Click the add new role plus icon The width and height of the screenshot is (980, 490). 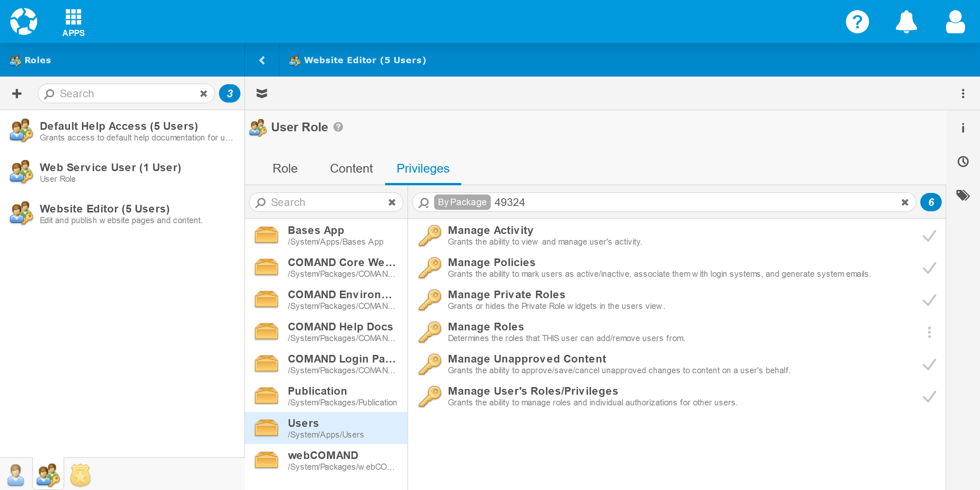[17, 93]
